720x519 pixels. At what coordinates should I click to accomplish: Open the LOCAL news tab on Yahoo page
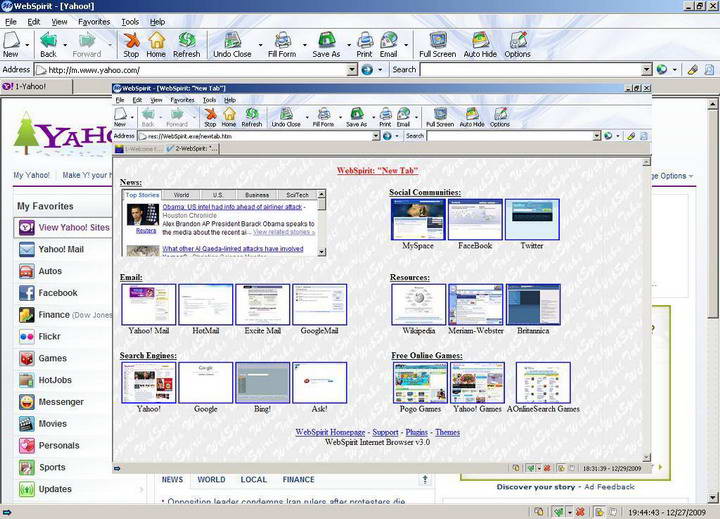point(253,480)
